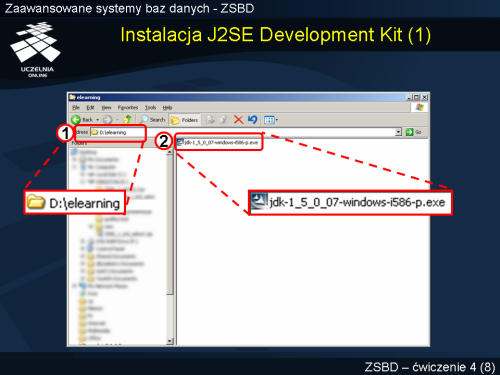500x375 pixels.
Task: Select the jdk-1_5_0_07-windows-i586-p.exe file in the list
Action: click(x=217, y=142)
